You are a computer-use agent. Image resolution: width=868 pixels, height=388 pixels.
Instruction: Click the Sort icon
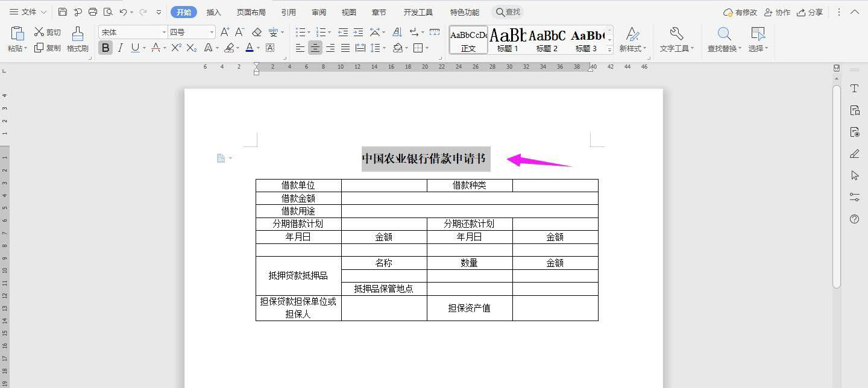pos(397,32)
